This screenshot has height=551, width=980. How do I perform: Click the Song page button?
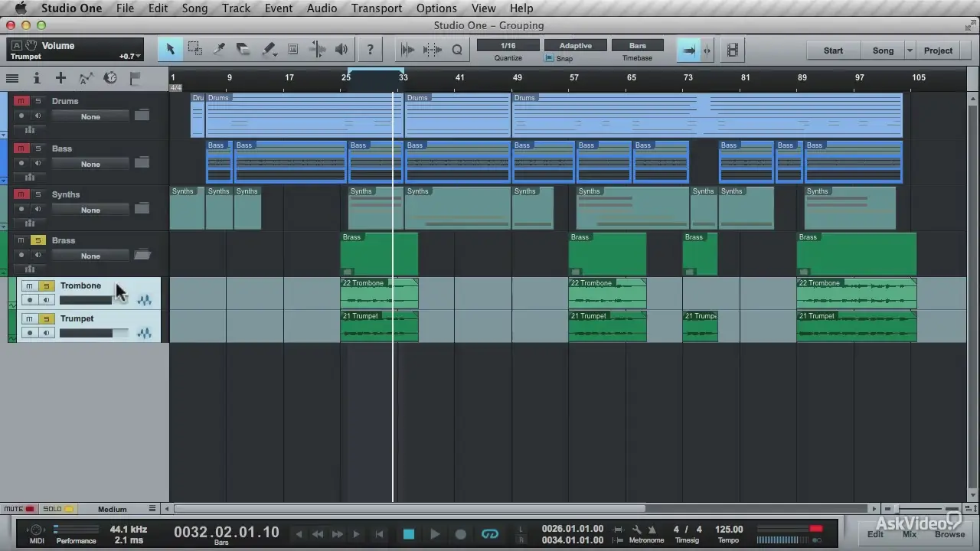pos(883,51)
